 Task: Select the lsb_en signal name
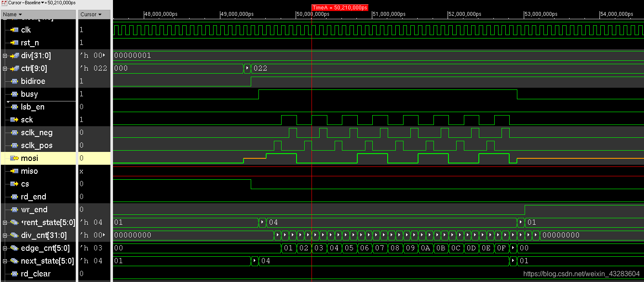33,107
